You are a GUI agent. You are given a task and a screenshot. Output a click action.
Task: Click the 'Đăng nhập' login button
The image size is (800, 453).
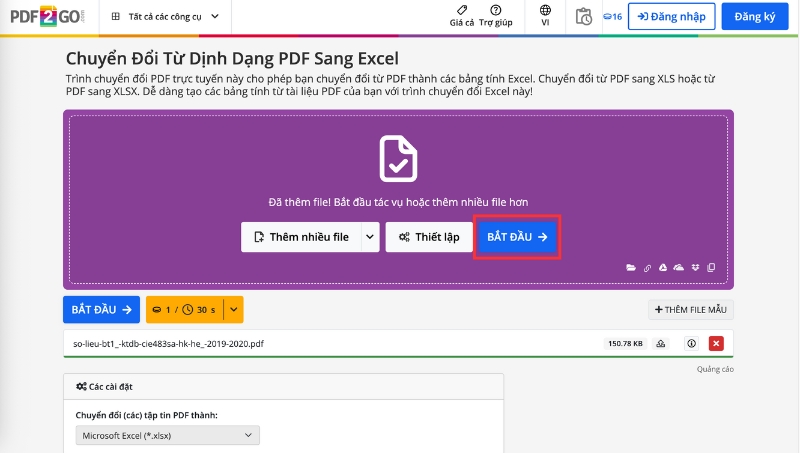[672, 17]
